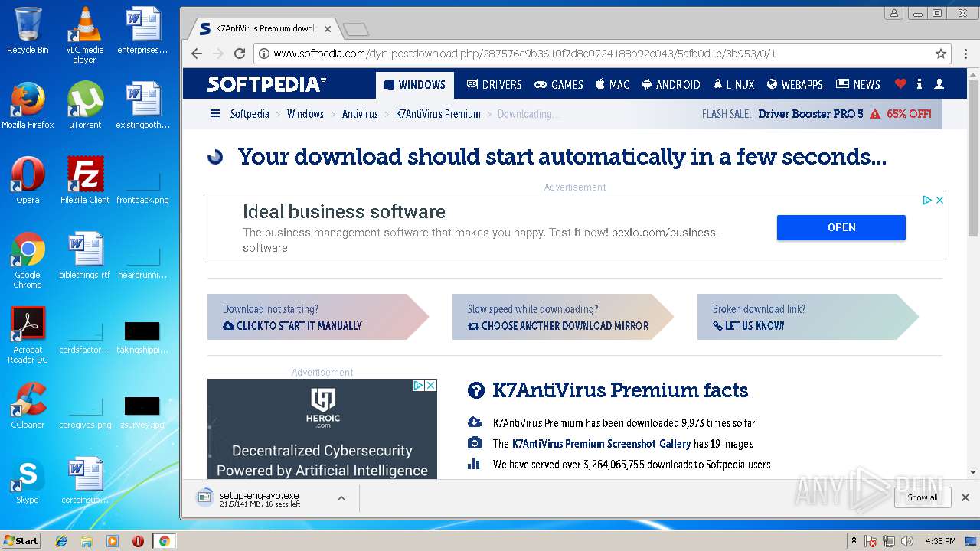Switch to the WINDOWS section tab

pos(414,85)
